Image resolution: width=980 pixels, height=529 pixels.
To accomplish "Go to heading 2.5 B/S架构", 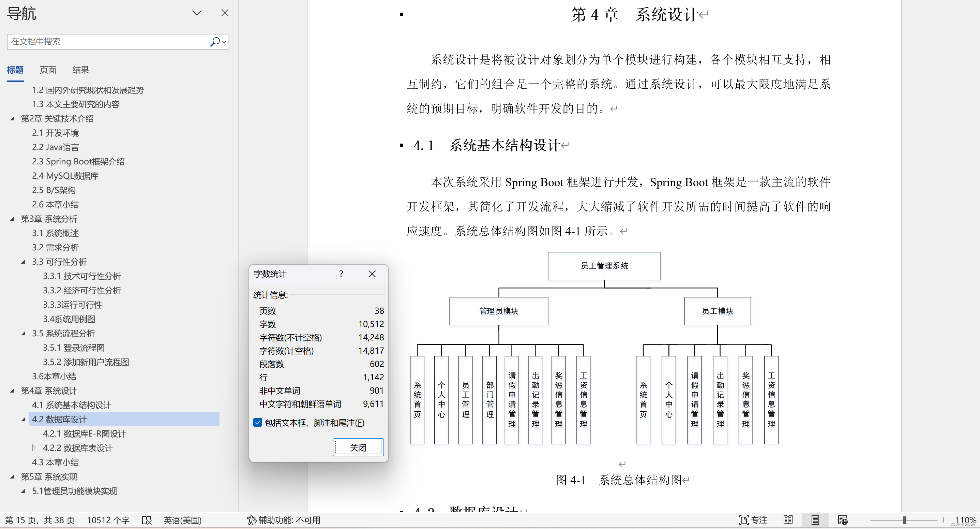I will pos(54,190).
